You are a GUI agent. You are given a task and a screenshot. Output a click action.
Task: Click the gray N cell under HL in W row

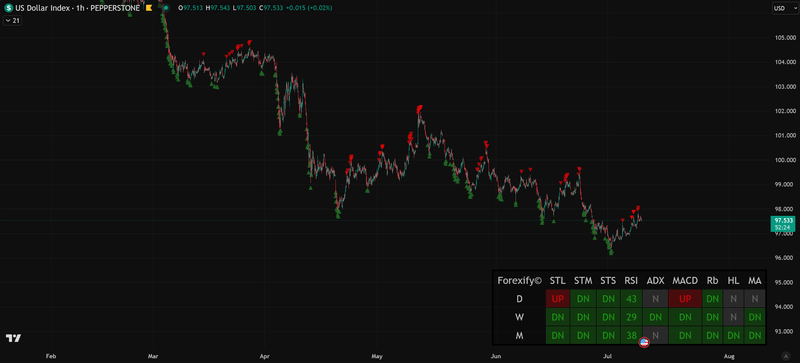click(733, 317)
